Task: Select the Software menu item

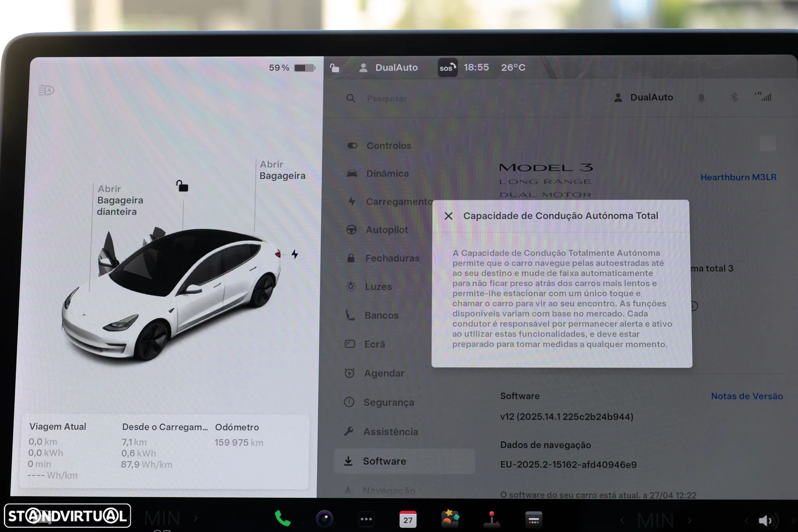Action: click(404, 461)
